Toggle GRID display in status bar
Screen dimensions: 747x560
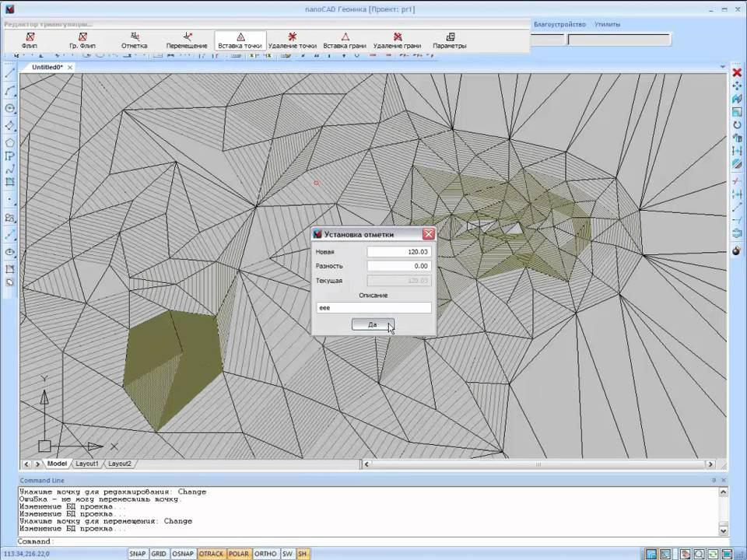[159, 554]
